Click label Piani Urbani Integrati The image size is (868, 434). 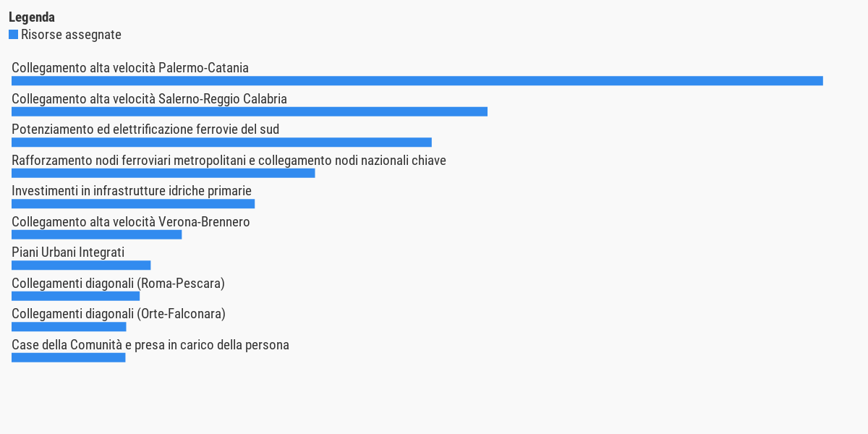click(x=68, y=252)
